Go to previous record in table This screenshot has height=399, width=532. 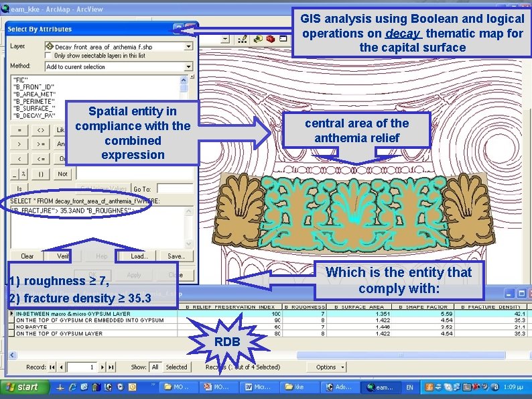pyautogui.click(x=61, y=367)
